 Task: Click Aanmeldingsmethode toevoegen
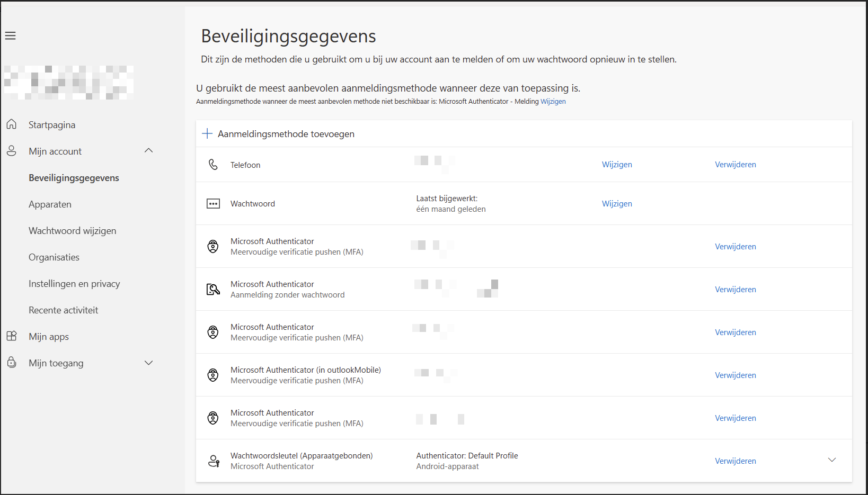(x=286, y=134)
